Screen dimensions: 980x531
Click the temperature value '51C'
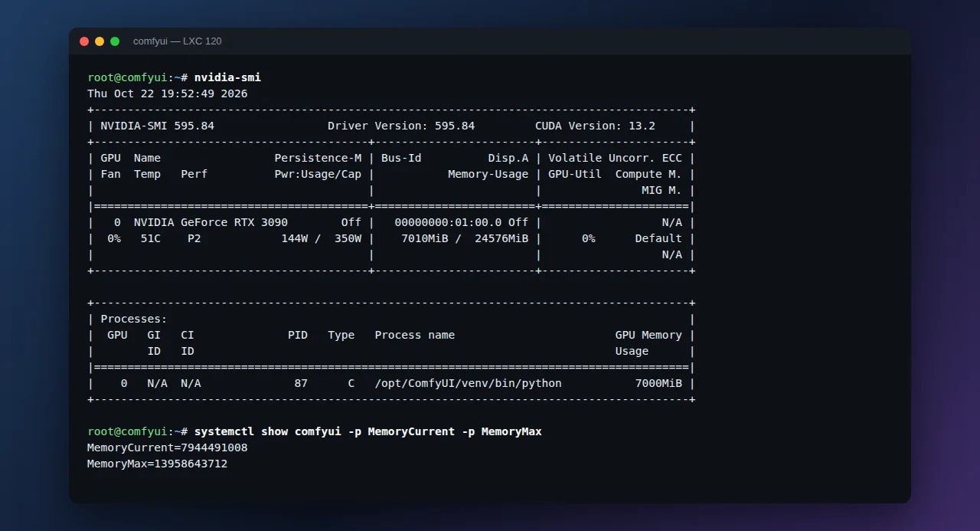[151, 238]
